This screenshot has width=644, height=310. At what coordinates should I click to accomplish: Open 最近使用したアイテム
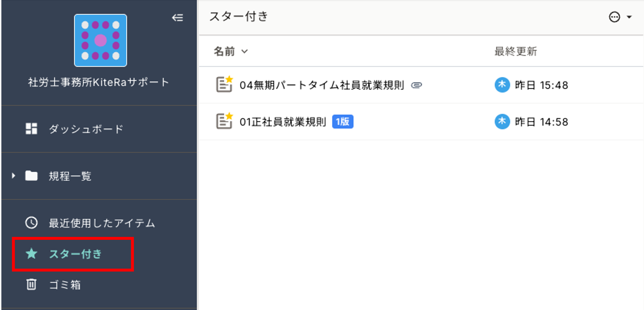[x=102, y=223]
